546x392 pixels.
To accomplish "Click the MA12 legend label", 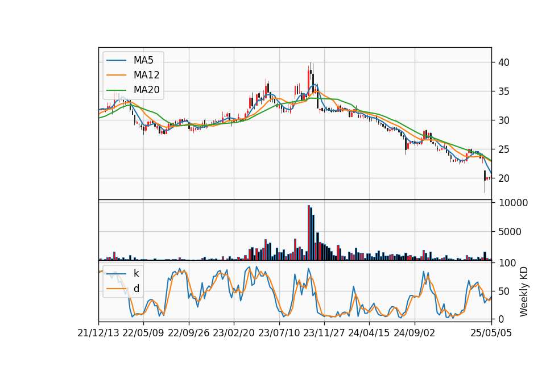I will [146, 75].
